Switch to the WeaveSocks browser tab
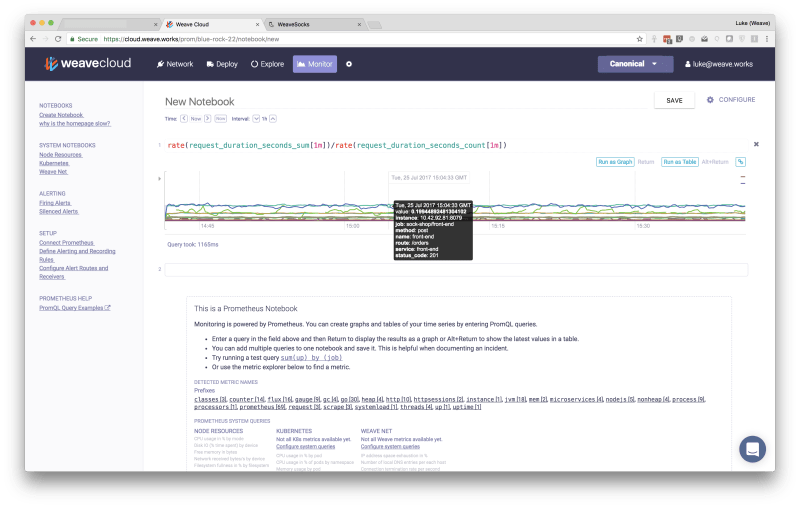The height and width of the screenshot is (507, 800). 314,24
